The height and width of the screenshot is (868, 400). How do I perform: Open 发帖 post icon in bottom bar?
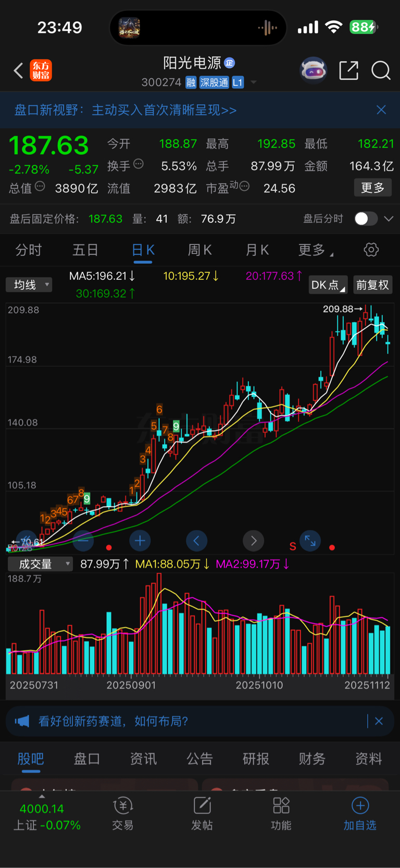[202, 805]
